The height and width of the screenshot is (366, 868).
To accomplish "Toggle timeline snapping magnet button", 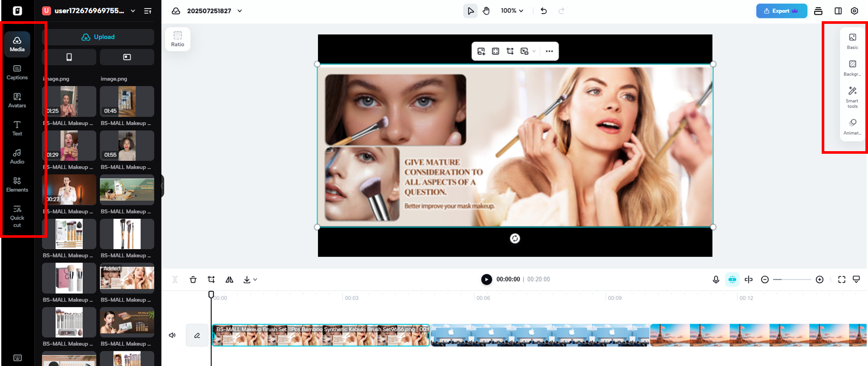I will click(732, 279).
